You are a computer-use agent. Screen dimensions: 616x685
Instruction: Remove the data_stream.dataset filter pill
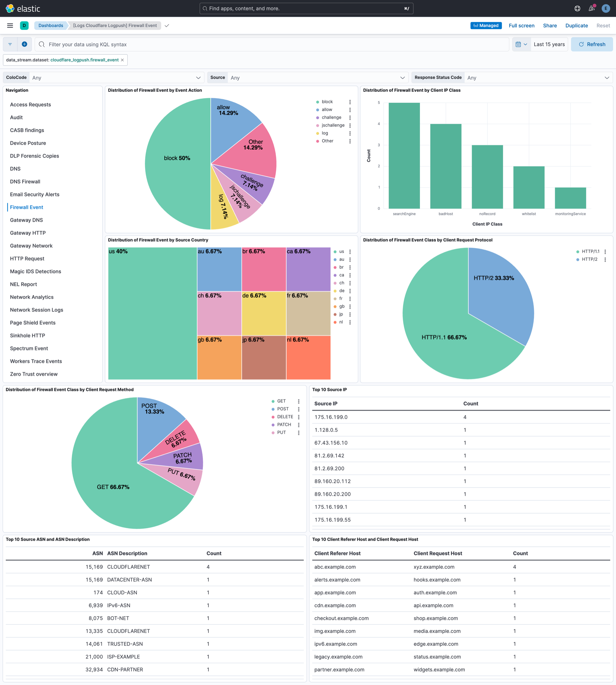pyautogui.click(x=123, y=60)
